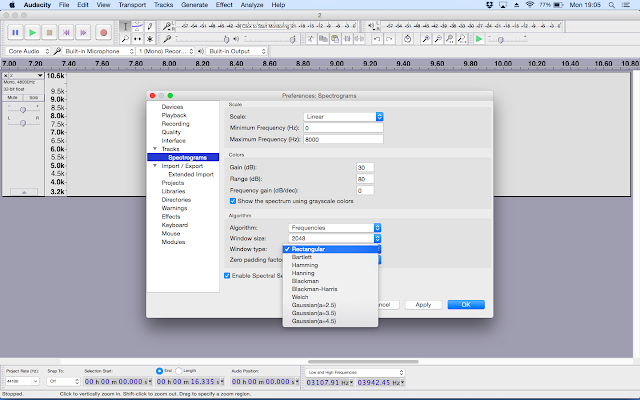Viewport: 640px width, 400px height.
Task: Choose Blackman-Harris window type
Action: pos(330,289)
